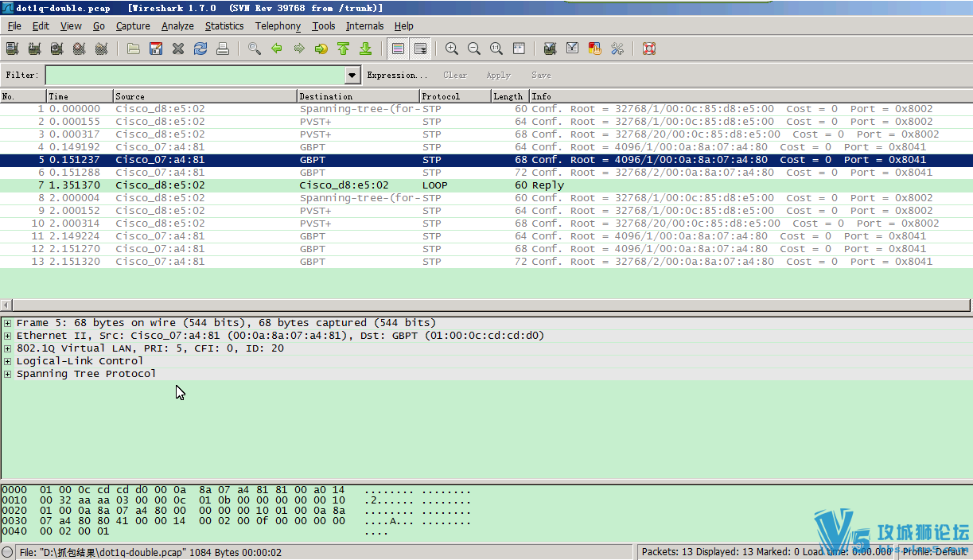
Task: Click the Clear filter button
Action: 455,75
